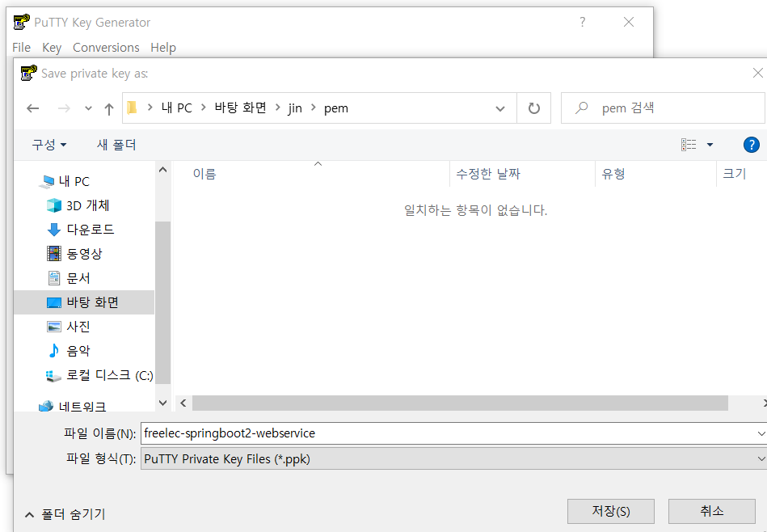
Task: Close the Save private key dialog
Action: [x=758, y=73]
